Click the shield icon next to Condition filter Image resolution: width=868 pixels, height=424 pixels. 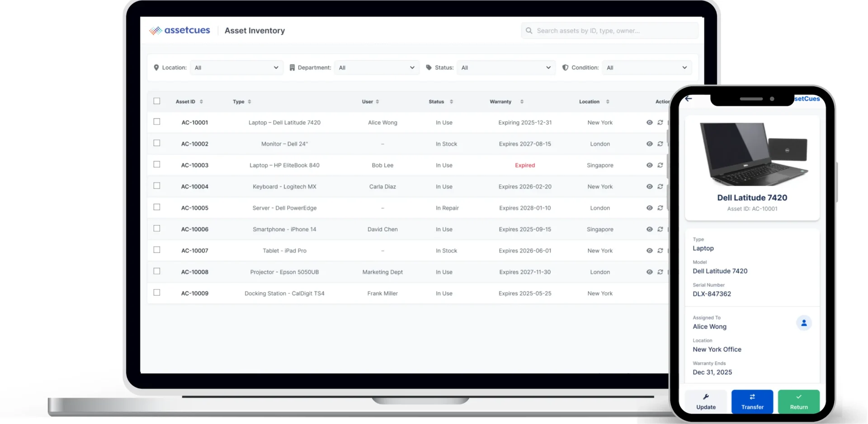(x=566, y=67)
